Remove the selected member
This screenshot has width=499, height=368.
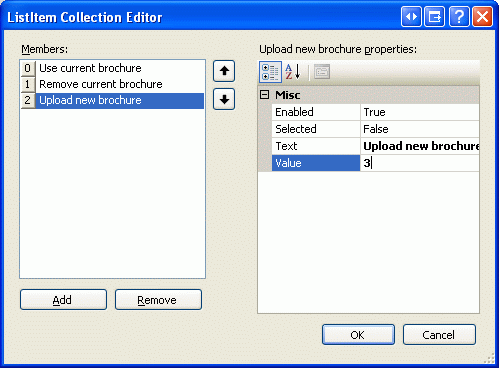(158, 300)
